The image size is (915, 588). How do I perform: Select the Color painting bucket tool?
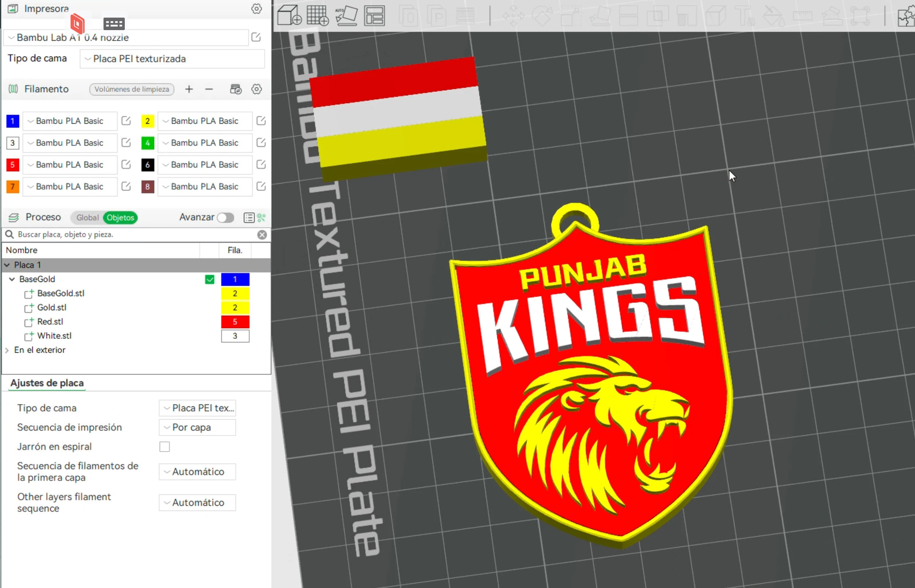(x=774, y=16)
